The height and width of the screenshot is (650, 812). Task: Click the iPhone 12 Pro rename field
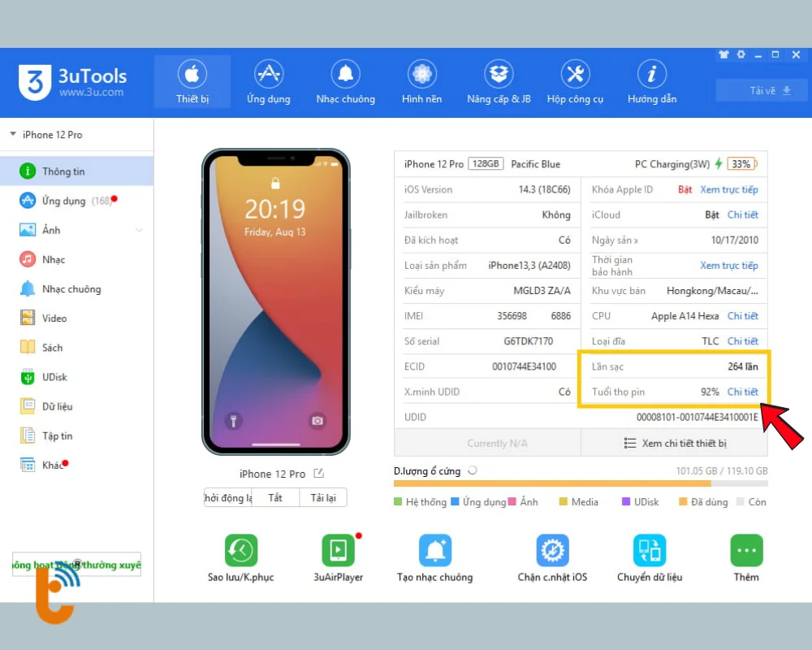click(x=319, y=474)
